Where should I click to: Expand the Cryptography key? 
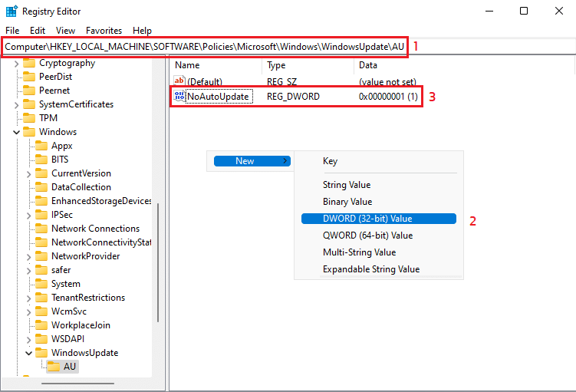click(x=16, y=64)
